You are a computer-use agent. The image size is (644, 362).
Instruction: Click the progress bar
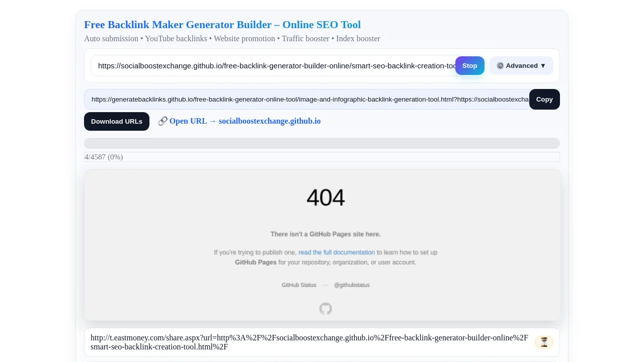point(322,143)
